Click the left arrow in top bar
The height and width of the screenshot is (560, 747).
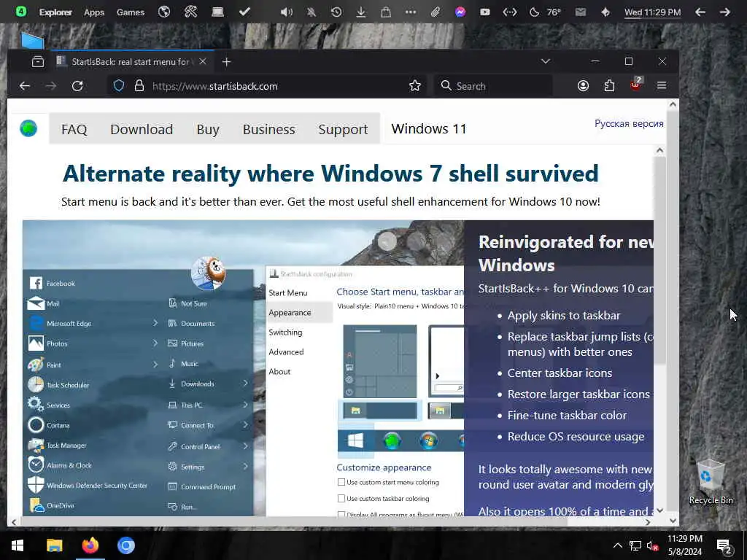pos(700,12)
